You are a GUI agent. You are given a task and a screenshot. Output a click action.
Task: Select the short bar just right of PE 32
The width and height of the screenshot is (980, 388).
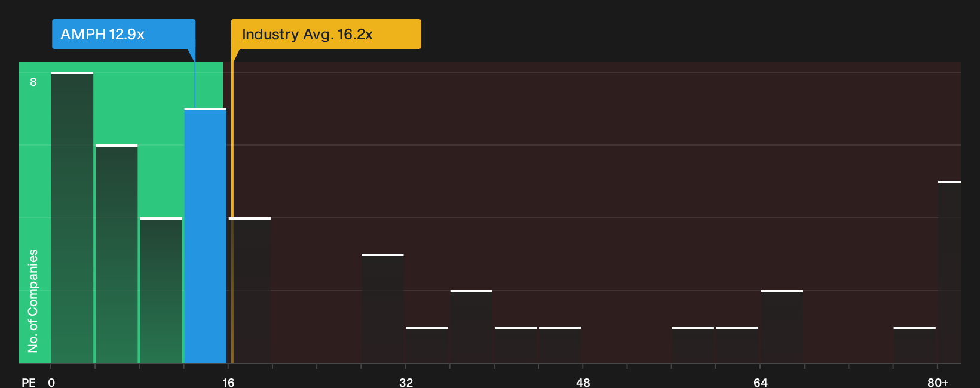(427, 345)
